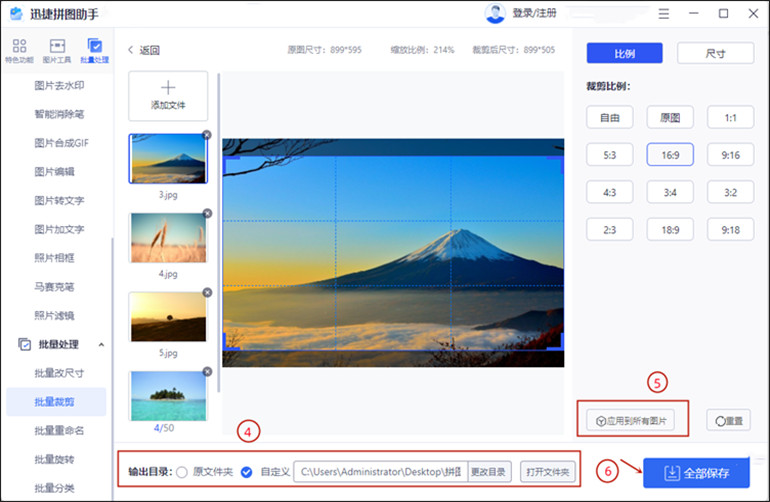This screenshot has height=502, width=770.
Task: Click the 登录/注册 link
Action: [534, 13]
